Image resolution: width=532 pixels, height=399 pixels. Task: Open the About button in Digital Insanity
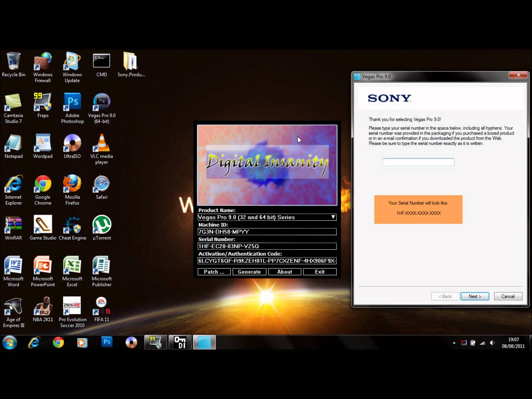tap(284, 272)
